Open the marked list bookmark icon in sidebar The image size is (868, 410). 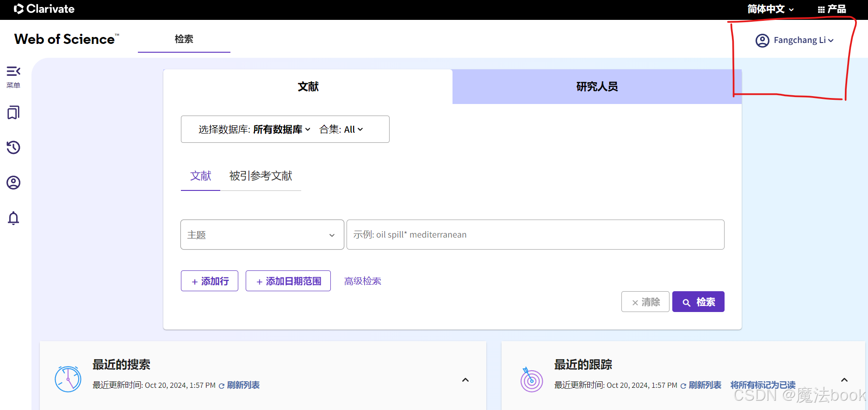[x=13, y=112]
